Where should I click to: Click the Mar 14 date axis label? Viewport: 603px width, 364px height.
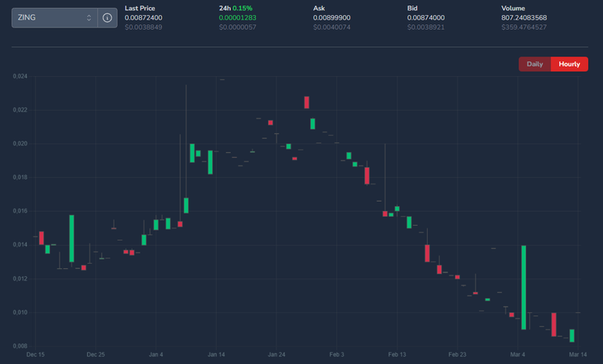[578, 355]
